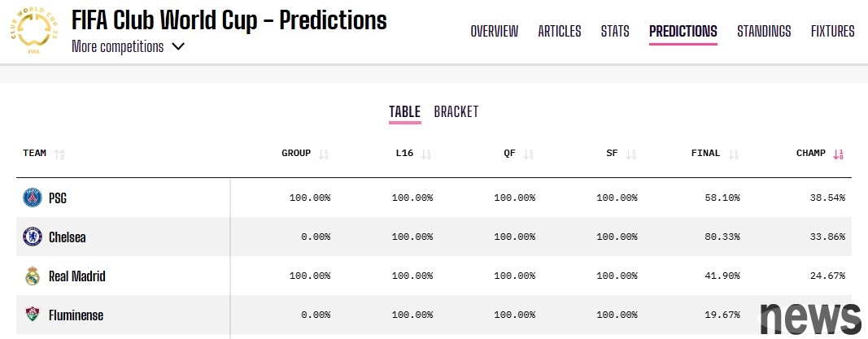Select the TABLE view tab

tap(404, 112)
